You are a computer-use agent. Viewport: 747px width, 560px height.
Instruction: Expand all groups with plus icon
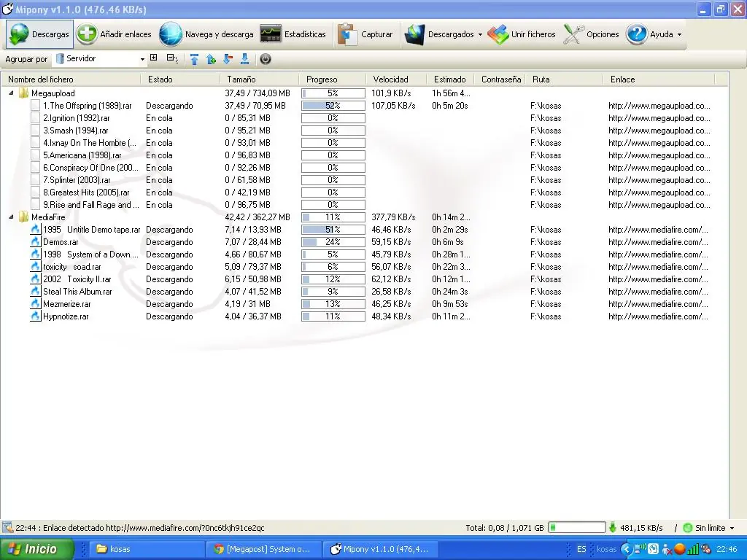click(153, 58)
